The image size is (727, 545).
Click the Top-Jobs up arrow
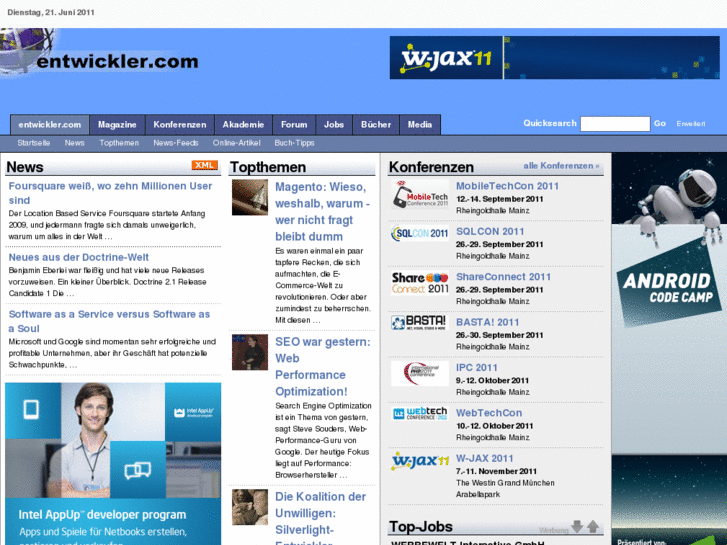tap(593, 526)
